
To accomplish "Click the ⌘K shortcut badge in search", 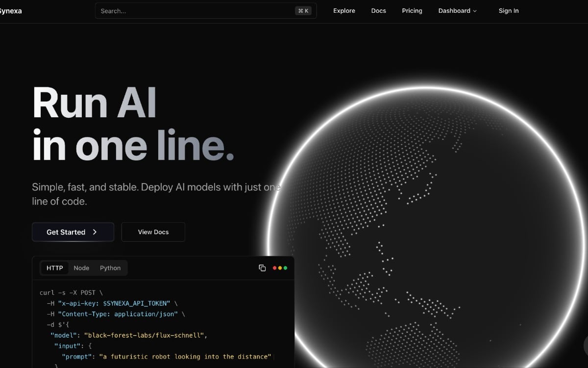I will [303, 11].
